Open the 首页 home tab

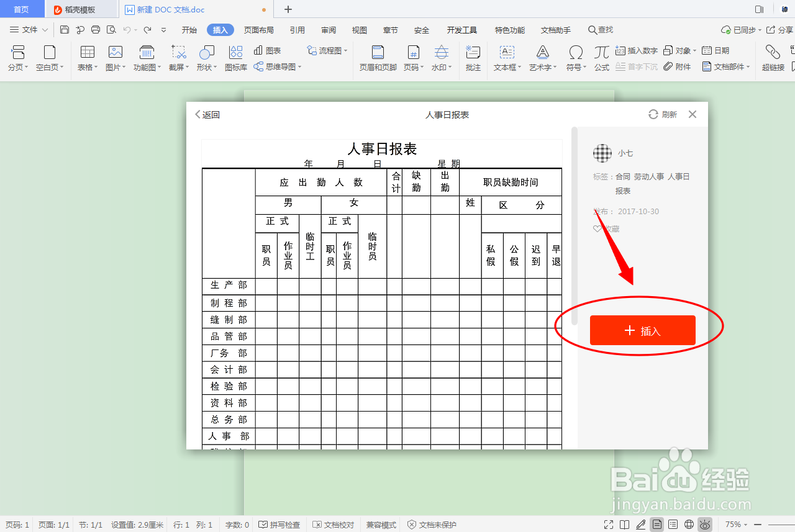(x=22, y=9)
